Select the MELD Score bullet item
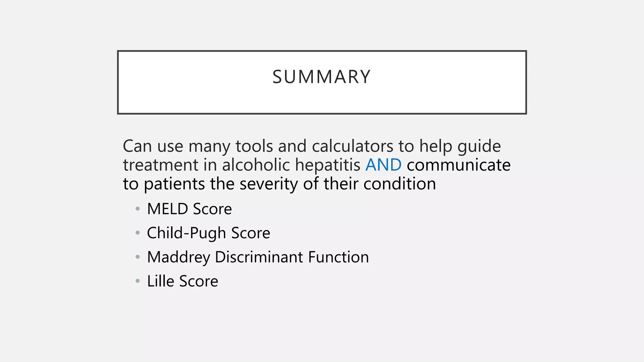The height and width of the screenshot is (362, 644). point(189,209)
